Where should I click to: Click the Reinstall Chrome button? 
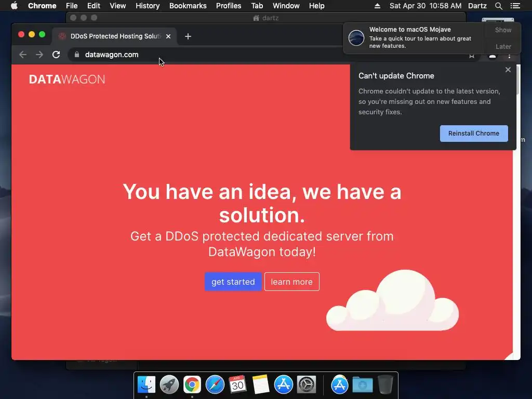tap(474, 134)
